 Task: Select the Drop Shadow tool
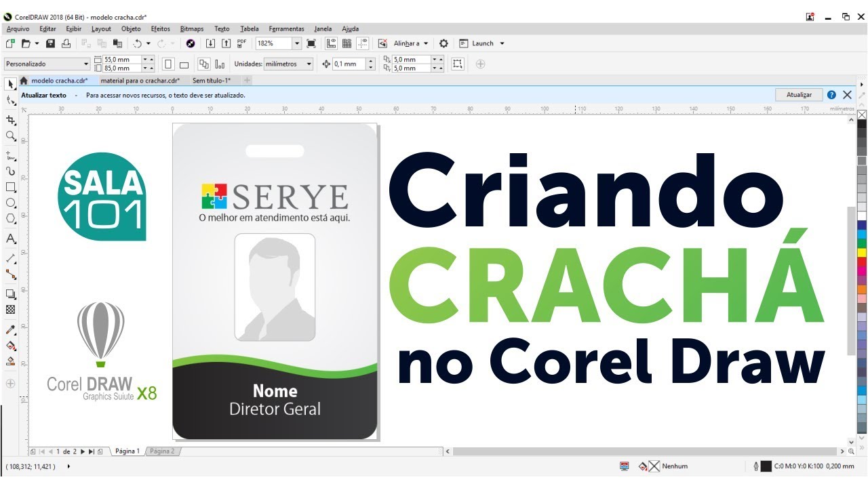[x=10, y=294]
